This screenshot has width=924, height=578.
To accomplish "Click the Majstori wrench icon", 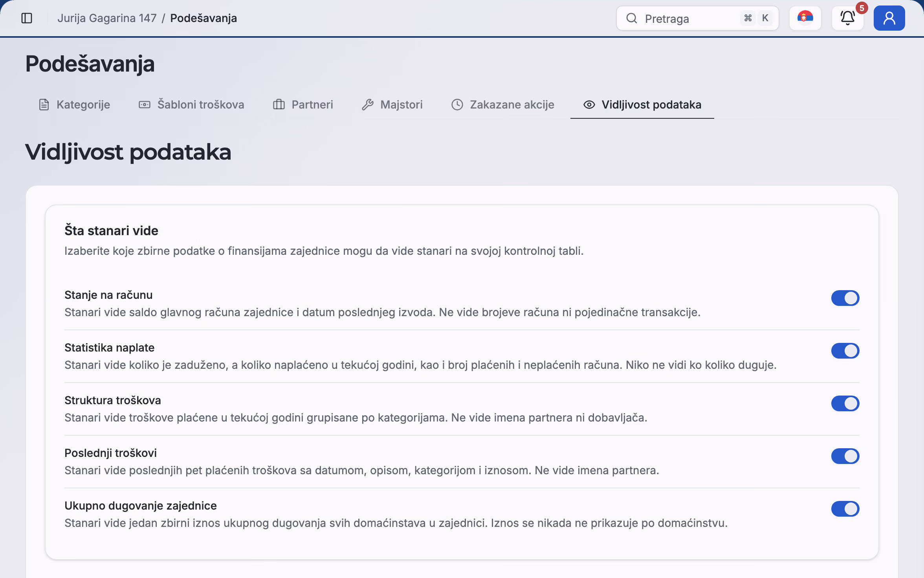I will (368, 105).
